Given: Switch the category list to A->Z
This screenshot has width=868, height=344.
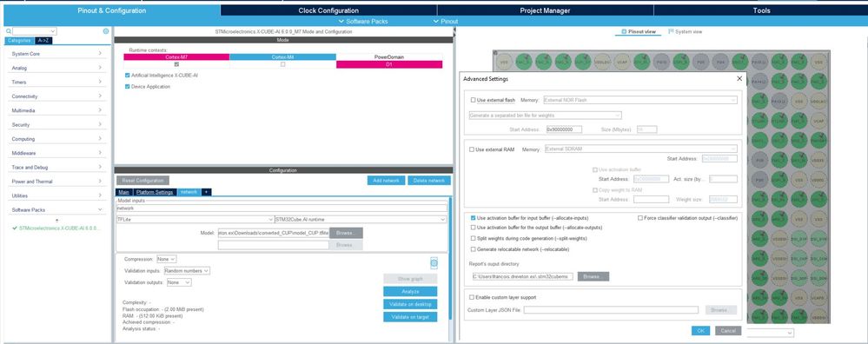Looking at the screenshot, I should 43,40.
